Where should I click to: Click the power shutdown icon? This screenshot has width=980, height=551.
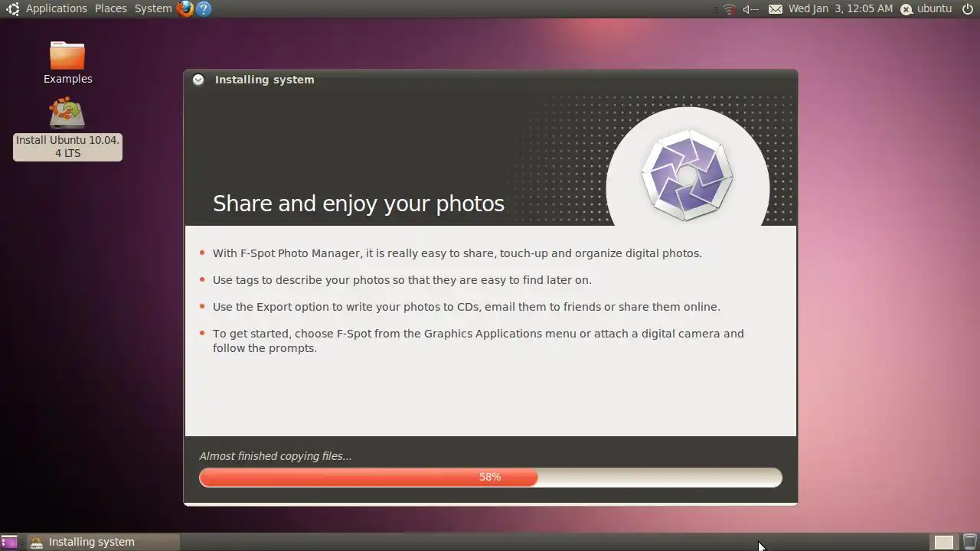968,8
